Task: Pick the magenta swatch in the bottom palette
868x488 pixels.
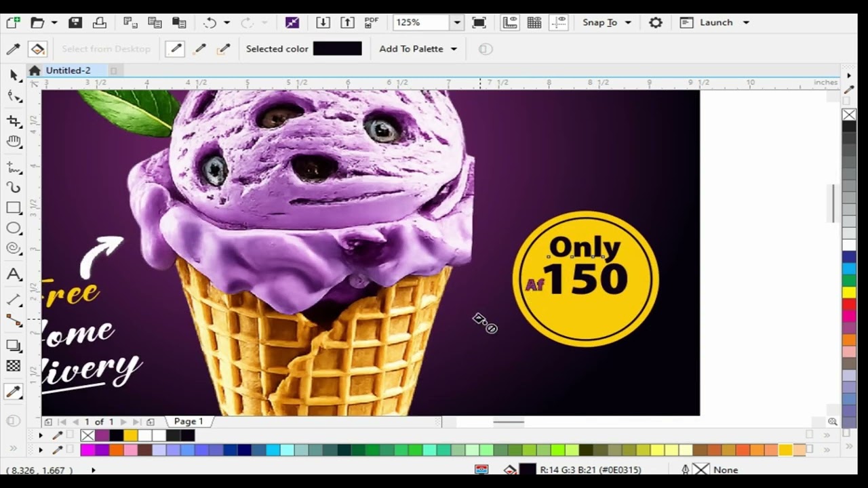Action: pyautogui.click(x=87, y=450)
